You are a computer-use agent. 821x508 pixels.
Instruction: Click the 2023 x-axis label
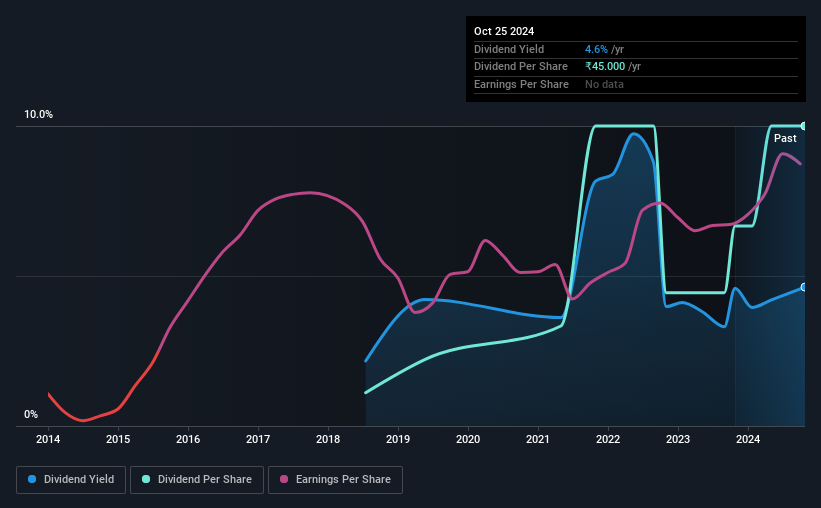pos(678,439)
